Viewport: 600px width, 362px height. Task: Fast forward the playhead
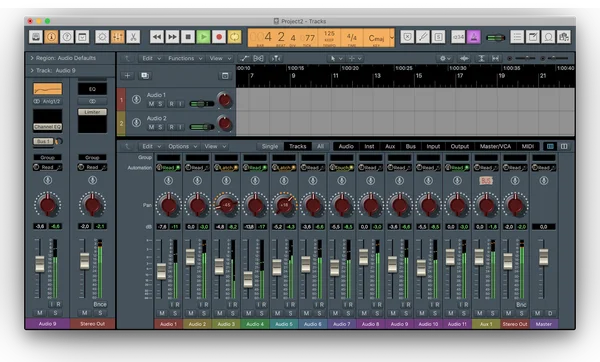173,37
